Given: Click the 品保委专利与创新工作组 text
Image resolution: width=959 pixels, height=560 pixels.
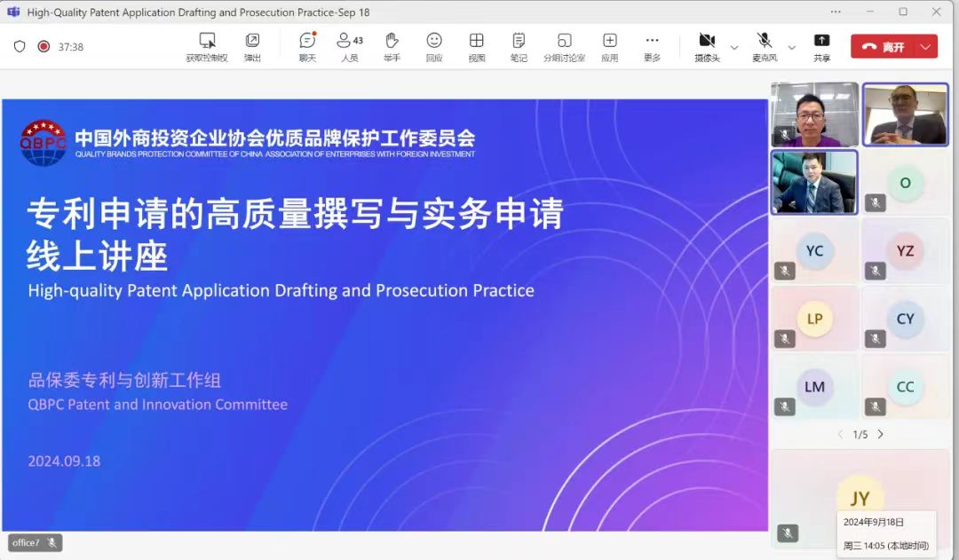Looking at the screenshot, I should 124,380.
